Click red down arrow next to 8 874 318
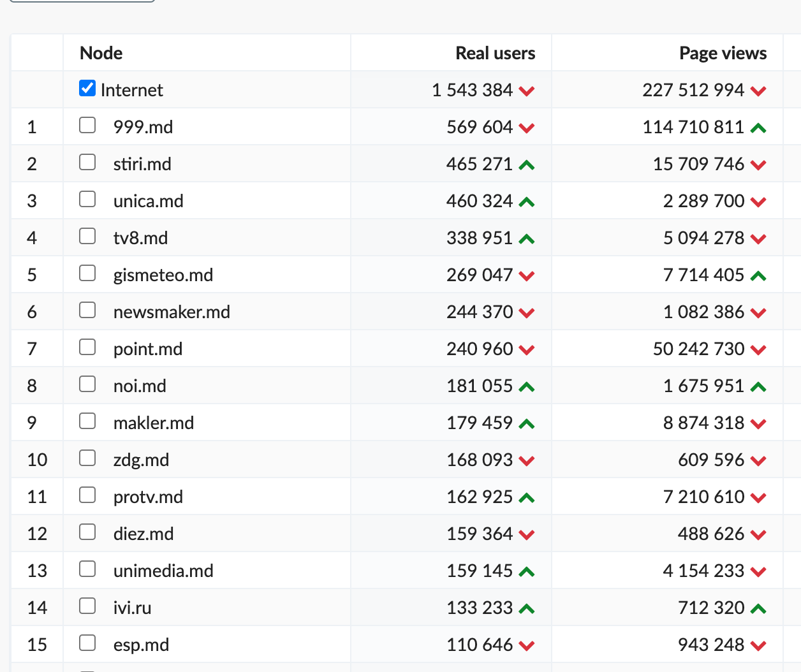 [x=758, y=424]
